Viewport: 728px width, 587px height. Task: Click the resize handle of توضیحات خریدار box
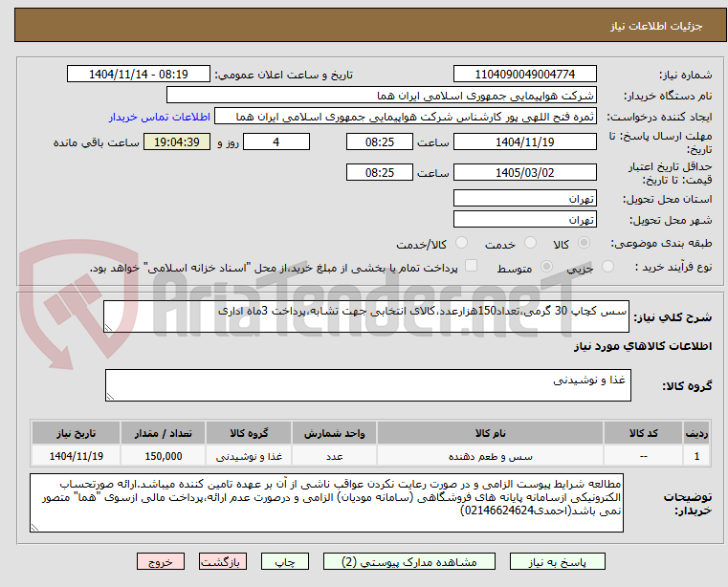point(34,527)
